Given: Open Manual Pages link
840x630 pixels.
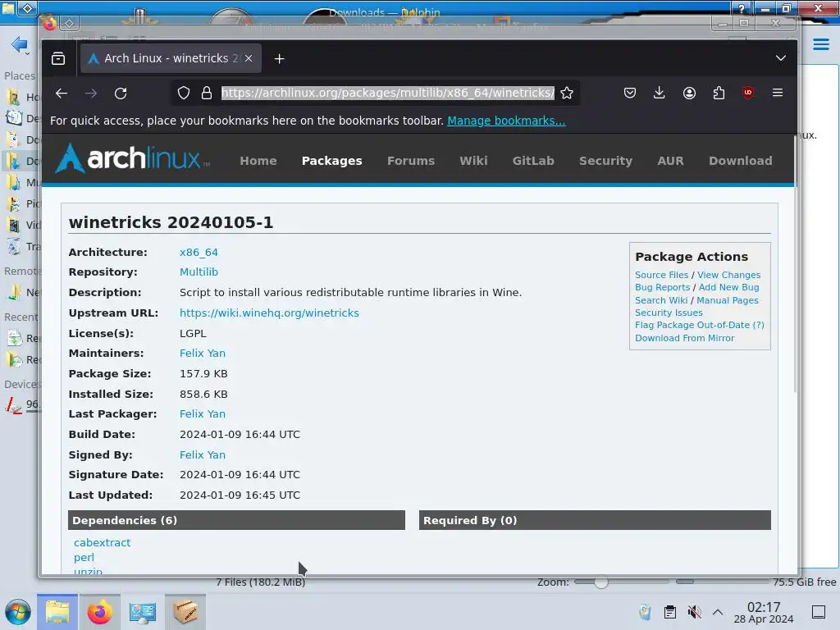Looking at the screenshot, I should 728,300.
